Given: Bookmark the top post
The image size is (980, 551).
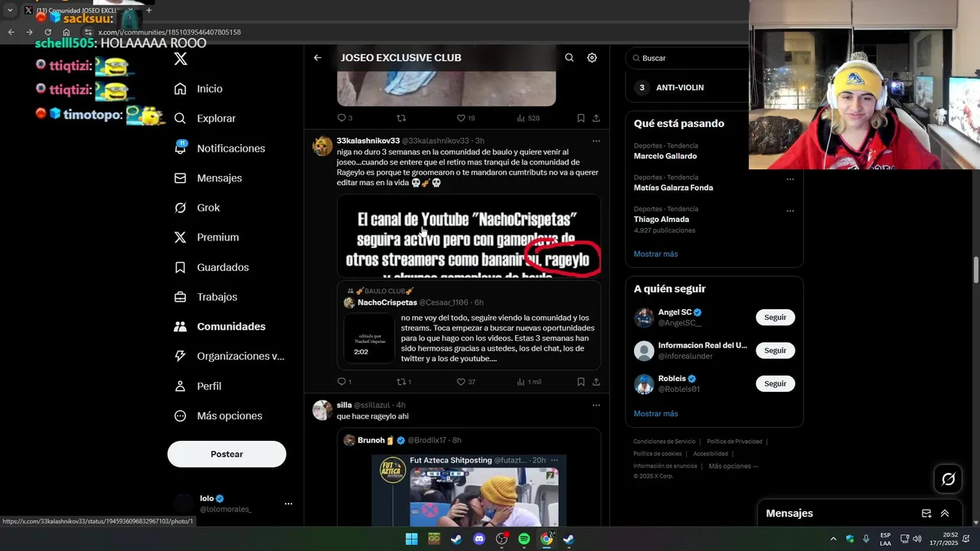Looking at the screenshot, I should click(x=580, y=118).
